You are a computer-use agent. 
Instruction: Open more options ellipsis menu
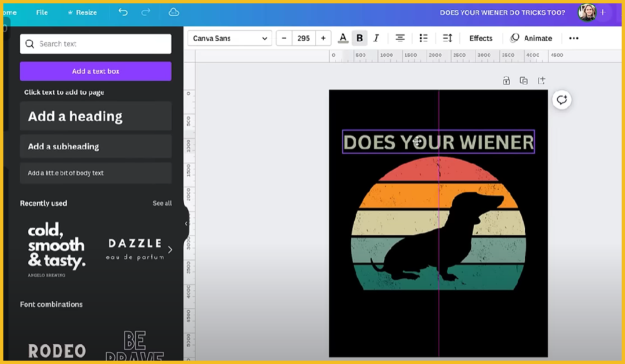tap(573, 38)
